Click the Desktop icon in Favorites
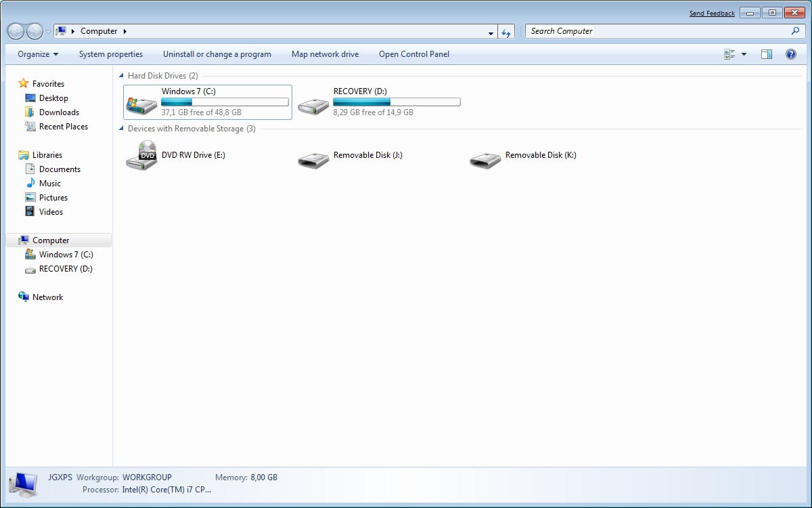812x508 pixels. point(30,98)
